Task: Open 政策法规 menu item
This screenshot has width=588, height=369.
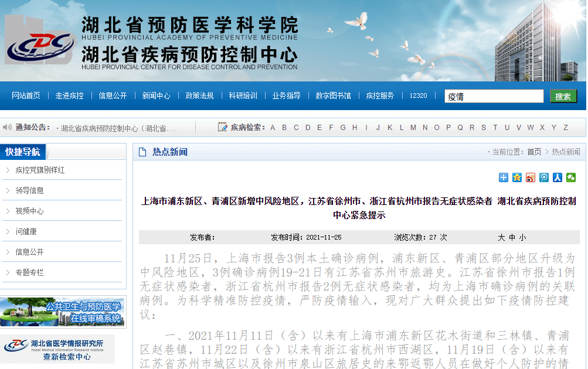Action: click(199, 95)
